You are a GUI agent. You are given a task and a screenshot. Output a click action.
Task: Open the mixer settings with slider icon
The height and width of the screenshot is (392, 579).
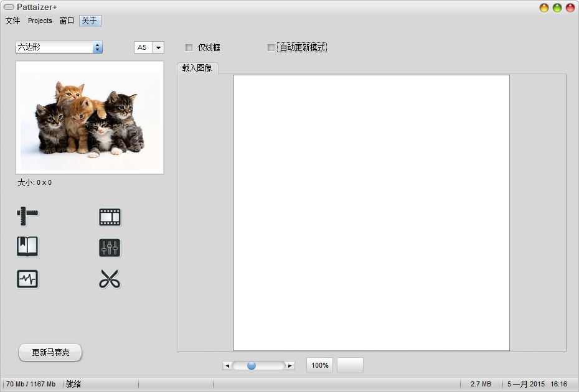110,247
